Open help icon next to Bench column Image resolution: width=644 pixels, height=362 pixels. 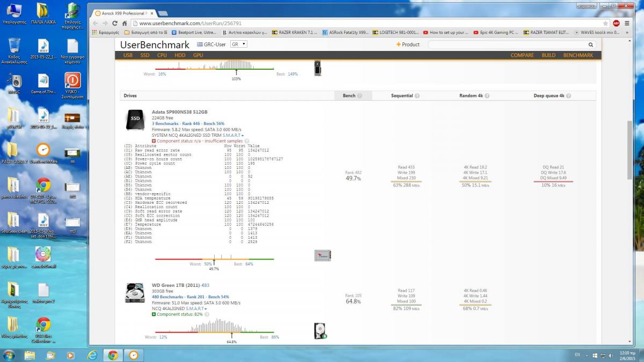pos(360,95)
